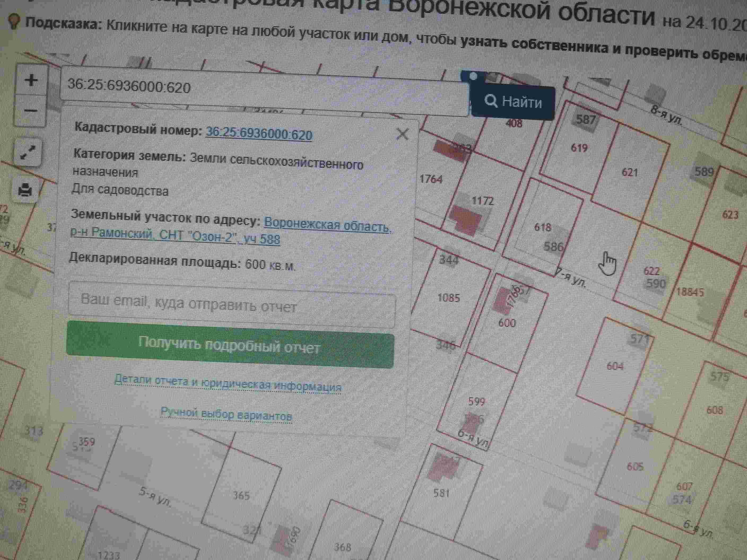Open Детали отчета и юридическая информация link
This screenshot has width=747, height=560.
coord(228,383)
